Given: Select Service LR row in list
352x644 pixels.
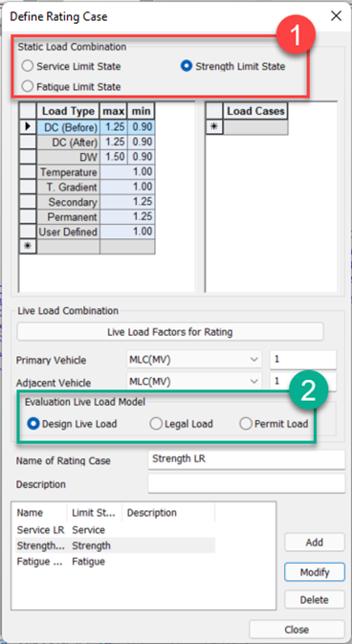Looking at the screenshot, I should [x=115, y=530].
